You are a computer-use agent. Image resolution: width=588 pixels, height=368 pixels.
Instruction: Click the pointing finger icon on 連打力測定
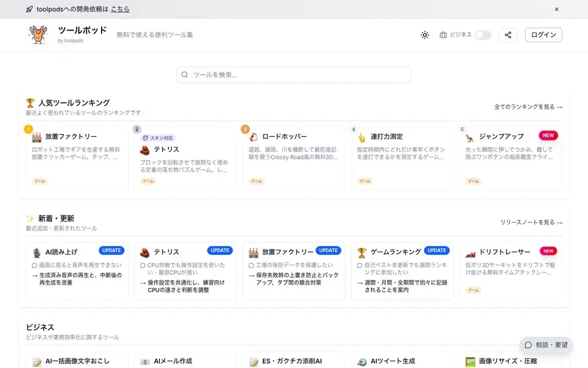[x=362, y=137]
